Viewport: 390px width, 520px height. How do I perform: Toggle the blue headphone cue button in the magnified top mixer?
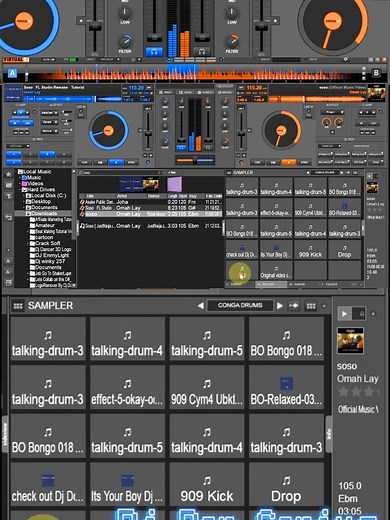click(x=154, y=52)
